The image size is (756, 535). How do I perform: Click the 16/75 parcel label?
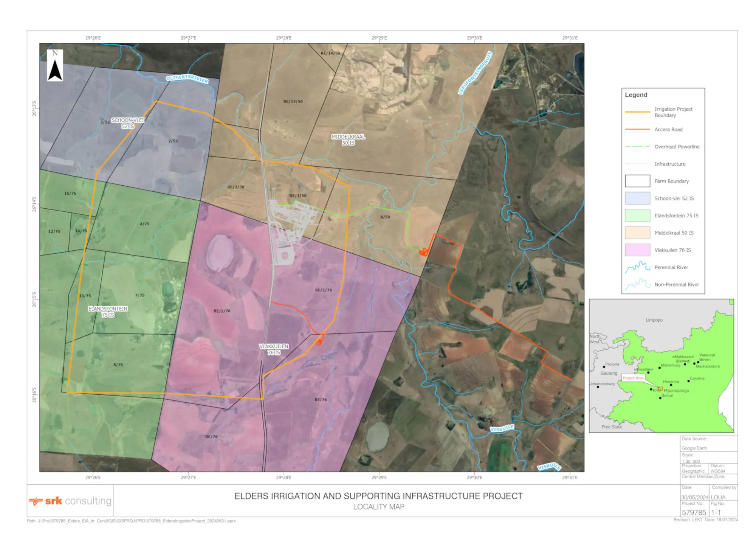81,231
